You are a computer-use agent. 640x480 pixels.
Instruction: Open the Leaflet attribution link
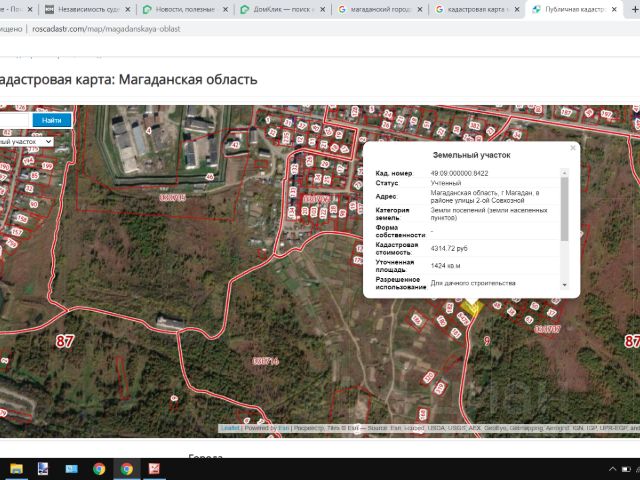[230, 428]
